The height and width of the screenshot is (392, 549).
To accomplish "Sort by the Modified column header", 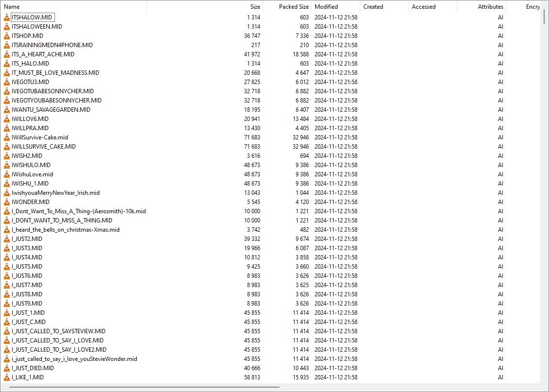I will (336, 7).
